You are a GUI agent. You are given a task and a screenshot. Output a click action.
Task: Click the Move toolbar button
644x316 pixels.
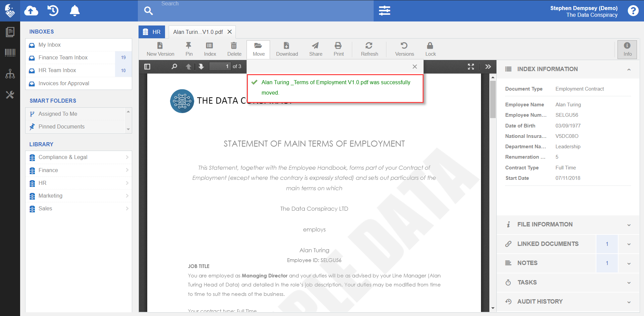(x=258, y=49)
